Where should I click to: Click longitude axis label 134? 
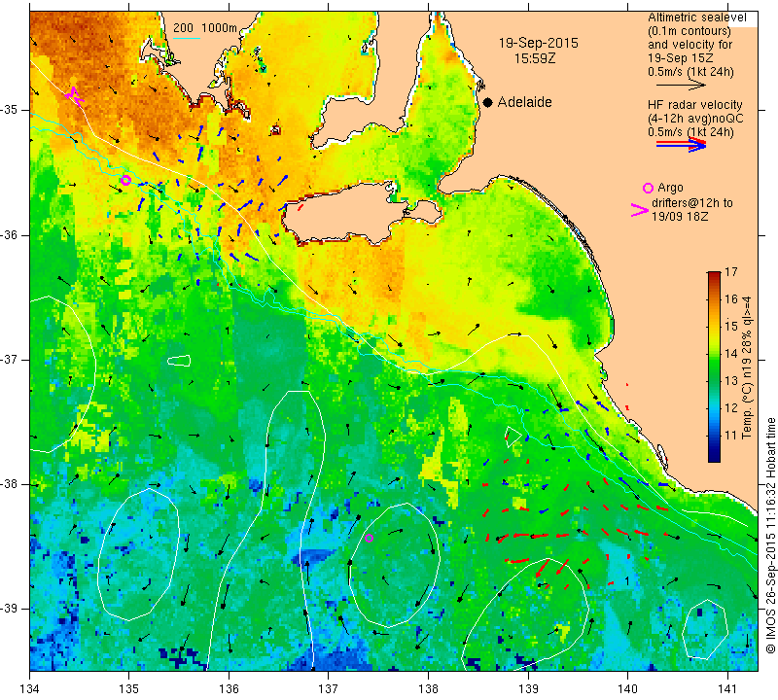pos(29,689)
